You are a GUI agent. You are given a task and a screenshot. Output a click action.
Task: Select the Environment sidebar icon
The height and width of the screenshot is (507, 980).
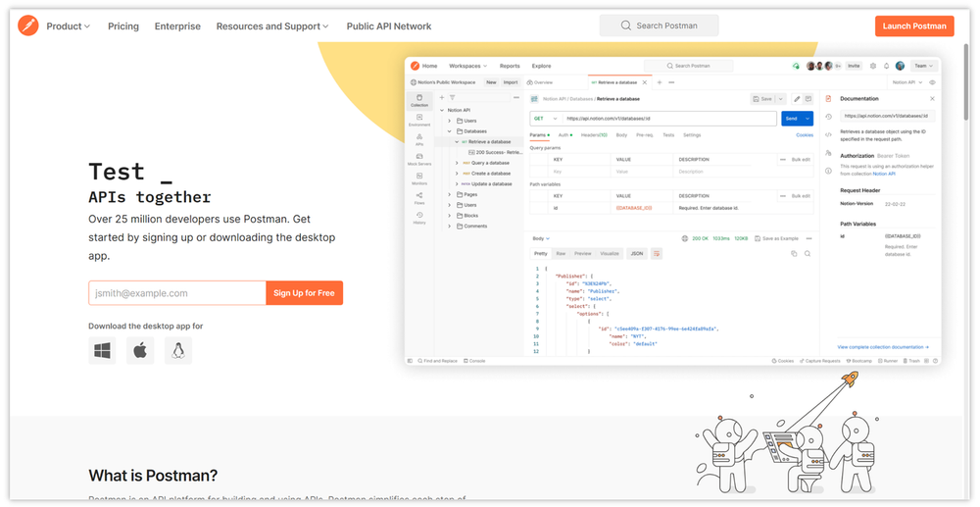[x=419, y=120]
